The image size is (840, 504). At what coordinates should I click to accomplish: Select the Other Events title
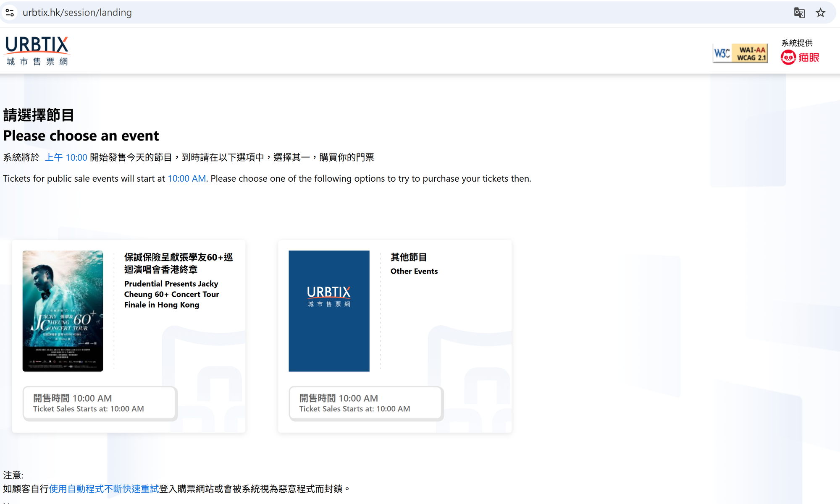coord(414,271)
